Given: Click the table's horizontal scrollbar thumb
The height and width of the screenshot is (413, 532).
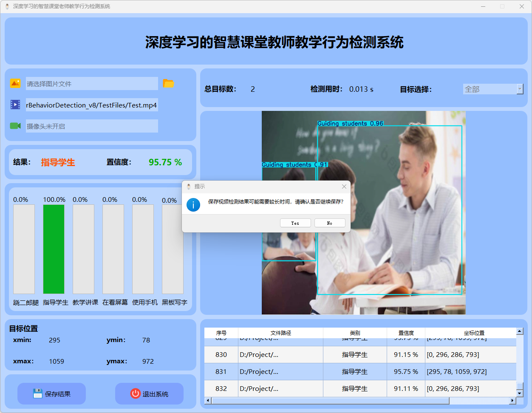Looking at the screenshot, I should (x=331, y=401).
